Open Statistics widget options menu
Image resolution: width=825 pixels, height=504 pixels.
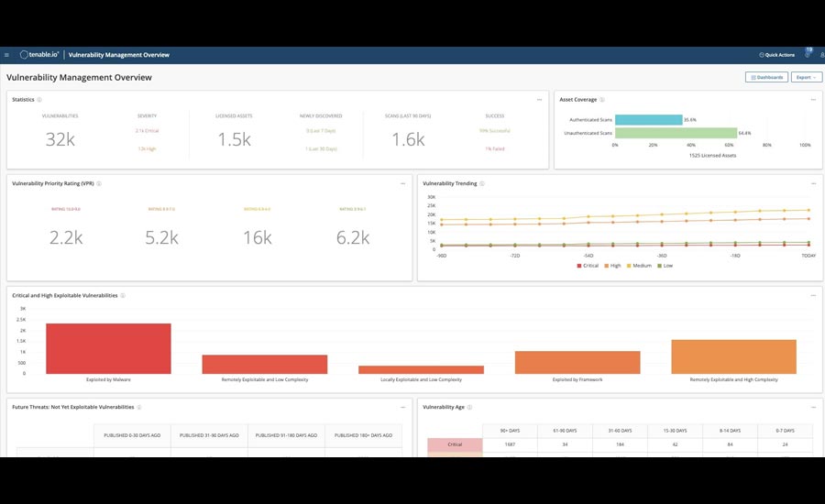pos(539,99)
